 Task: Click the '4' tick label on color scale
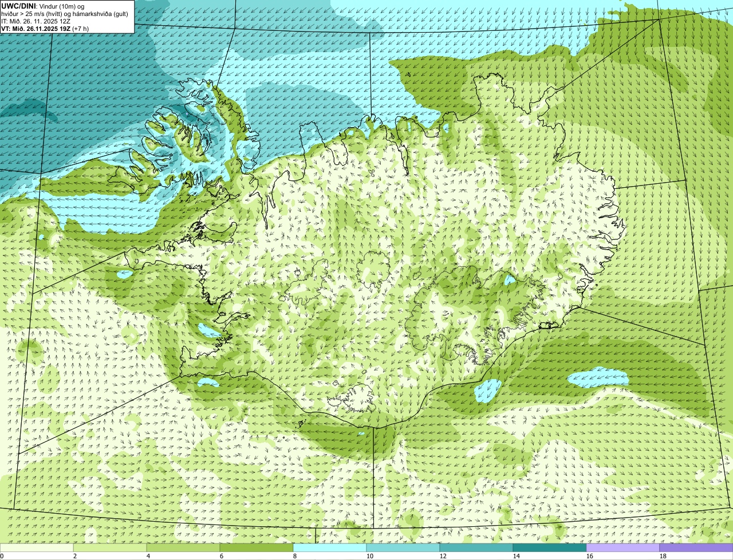pyautogui.click(x=148, y=556)
